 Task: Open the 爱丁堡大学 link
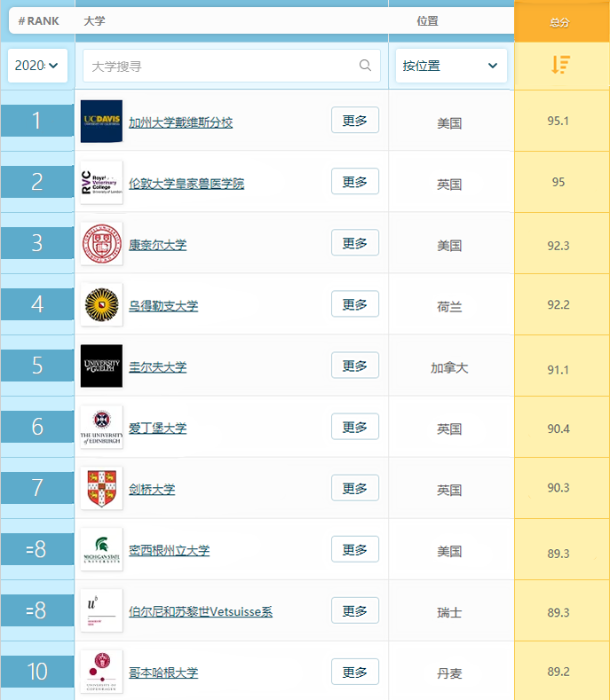click(x=158, y=429)
